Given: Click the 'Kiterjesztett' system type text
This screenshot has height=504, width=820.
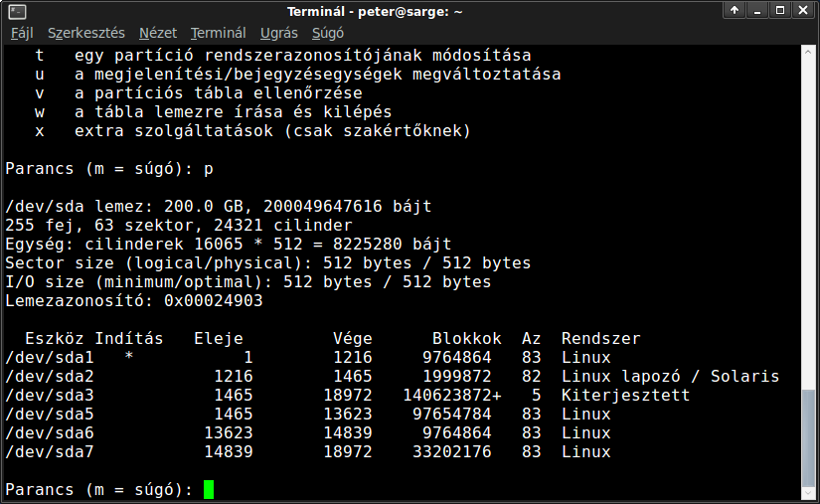Looking at the screenshot, I should point(625,396).
